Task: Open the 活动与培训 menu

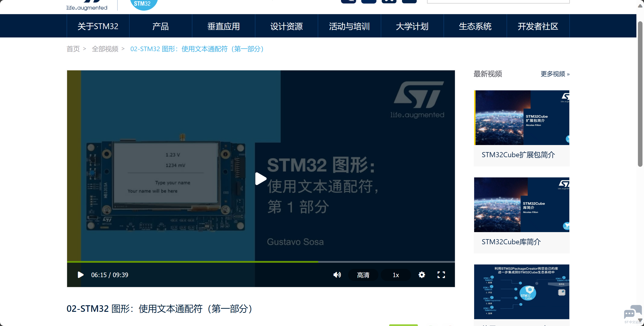Action: point(350,26)
